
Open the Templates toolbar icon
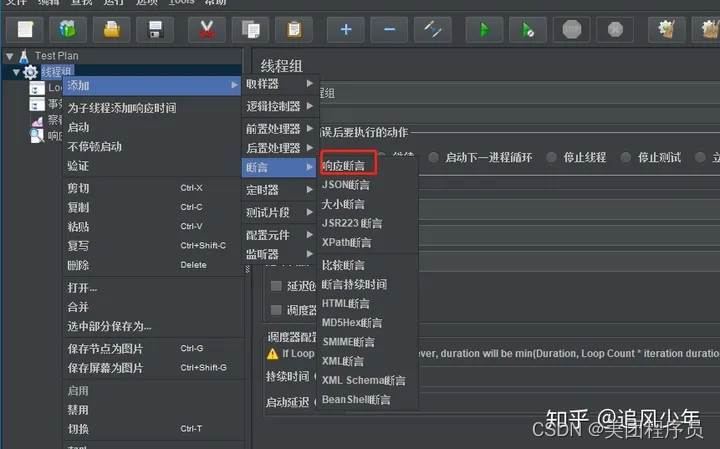point(68,30)
